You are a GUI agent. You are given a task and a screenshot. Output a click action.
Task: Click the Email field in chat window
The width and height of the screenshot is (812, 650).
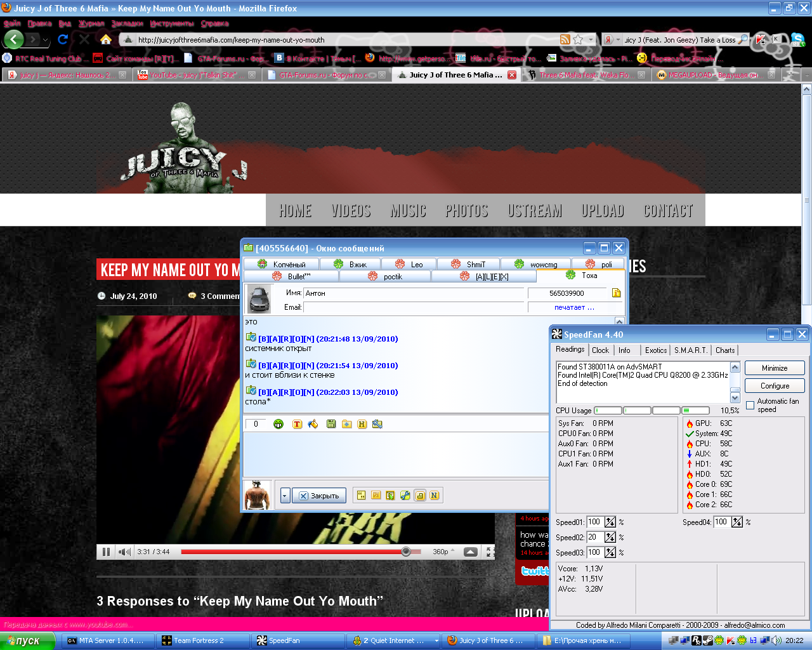click(x=414, y=307)
